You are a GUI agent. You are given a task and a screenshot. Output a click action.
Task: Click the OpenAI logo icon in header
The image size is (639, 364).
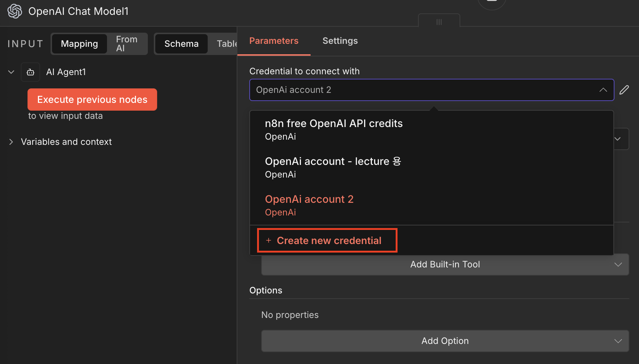point(15,11)
